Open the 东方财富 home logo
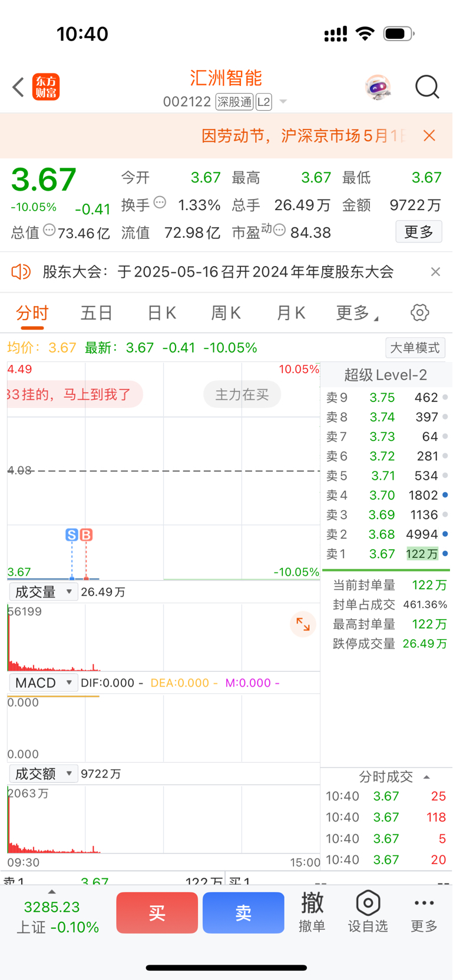Screen dimensions: 453x980 46,87
